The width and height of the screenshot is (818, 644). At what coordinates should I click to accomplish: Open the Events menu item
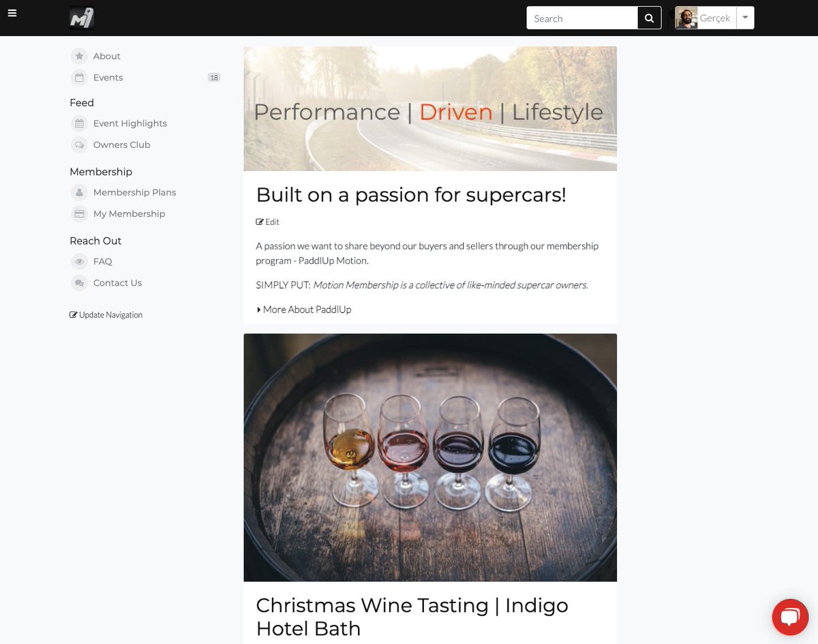pos(108,78)
